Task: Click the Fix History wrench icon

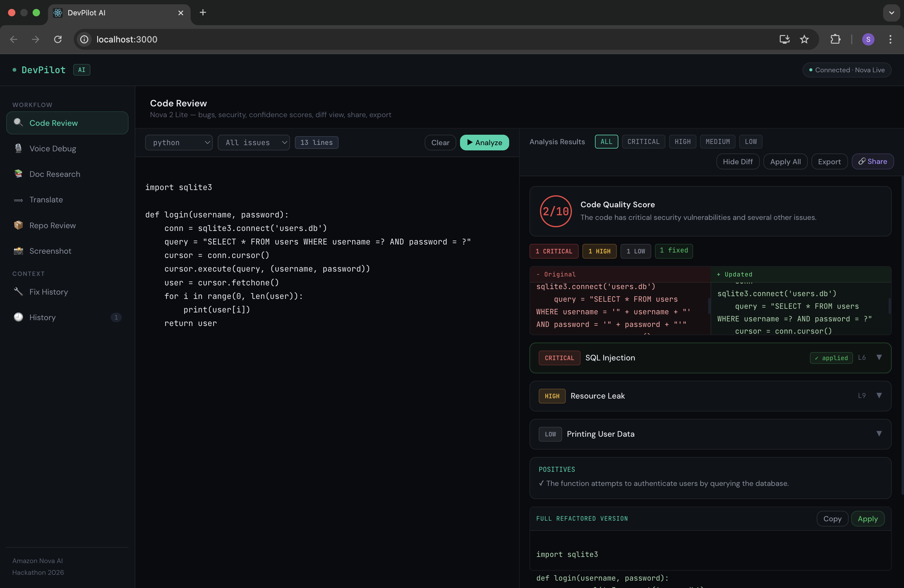Action: 18,292
